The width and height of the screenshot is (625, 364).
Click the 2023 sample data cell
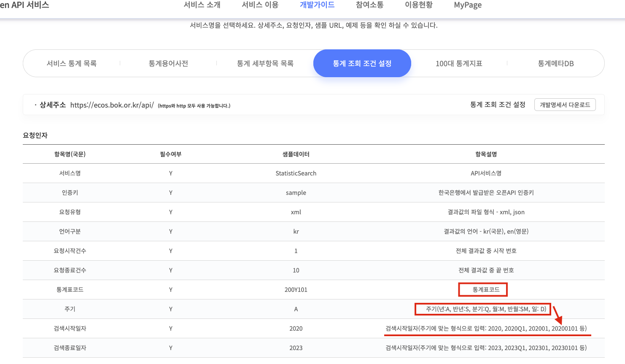click(296, 348)
